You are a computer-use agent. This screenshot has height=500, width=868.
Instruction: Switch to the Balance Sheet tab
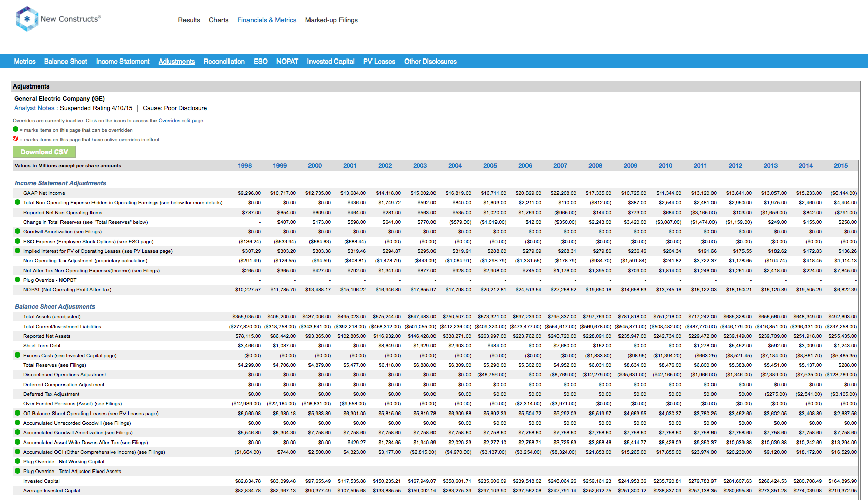pyautogui.click(x=66, y=61)
